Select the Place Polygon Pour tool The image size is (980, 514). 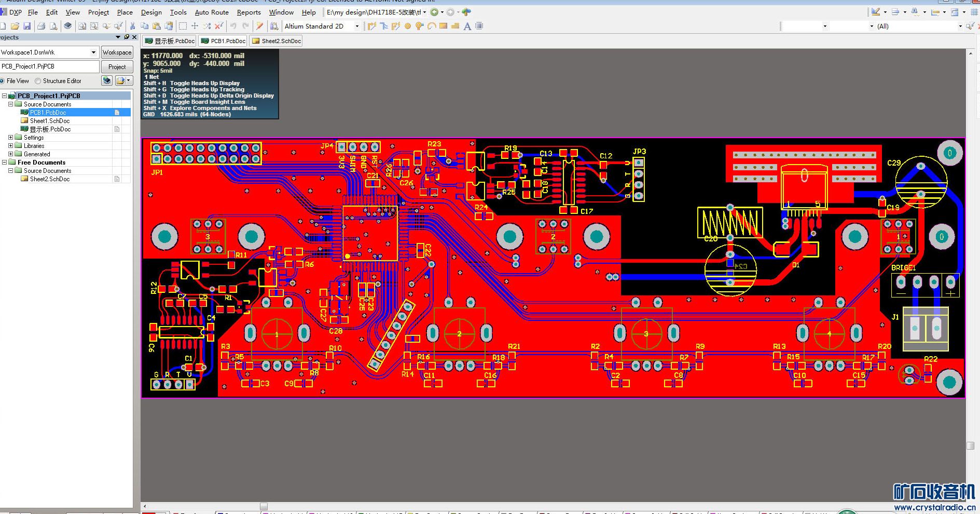pyautogui.click(x=456, y=26)
